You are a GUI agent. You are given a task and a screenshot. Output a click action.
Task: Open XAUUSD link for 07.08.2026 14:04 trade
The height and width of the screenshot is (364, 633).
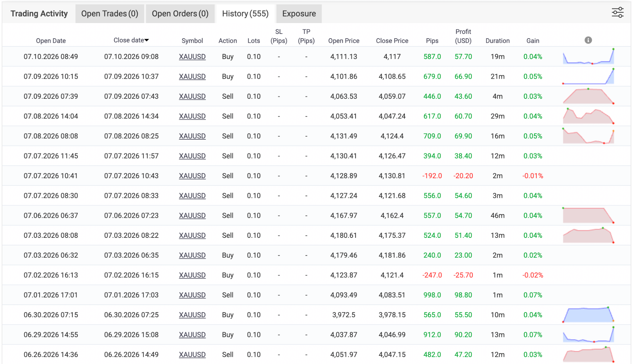[192, 116]
